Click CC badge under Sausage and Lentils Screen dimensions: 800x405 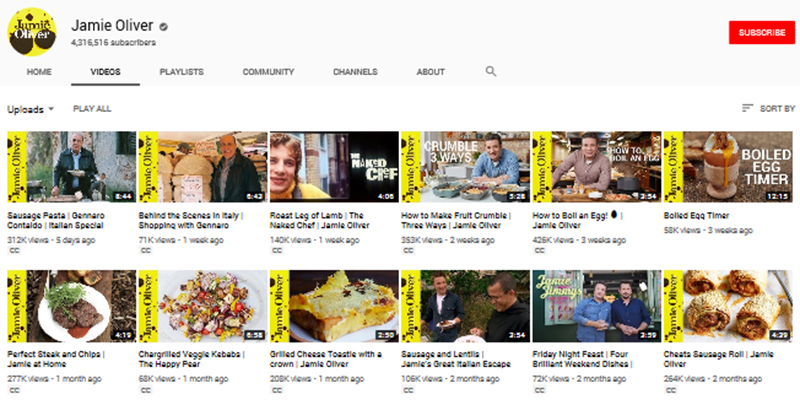(409, 390)
